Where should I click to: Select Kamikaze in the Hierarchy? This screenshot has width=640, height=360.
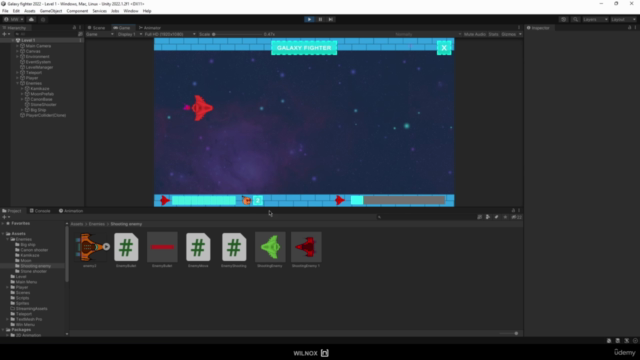point(40,89)
